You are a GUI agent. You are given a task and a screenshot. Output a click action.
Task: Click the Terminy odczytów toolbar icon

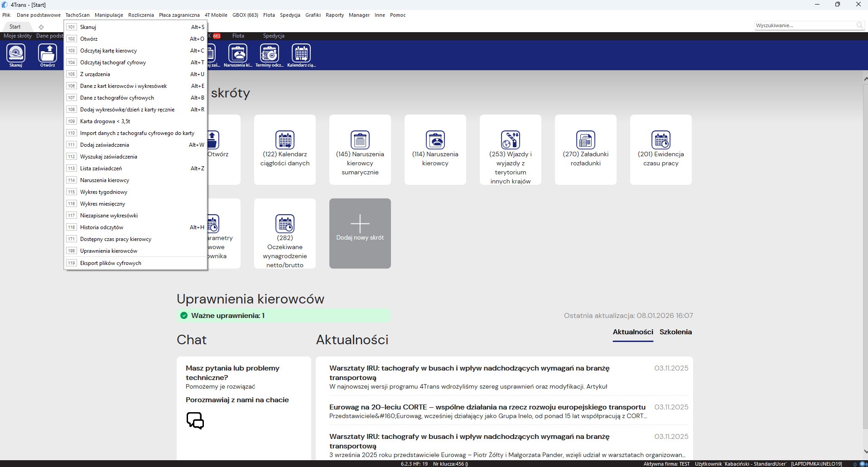click(270, 55)
